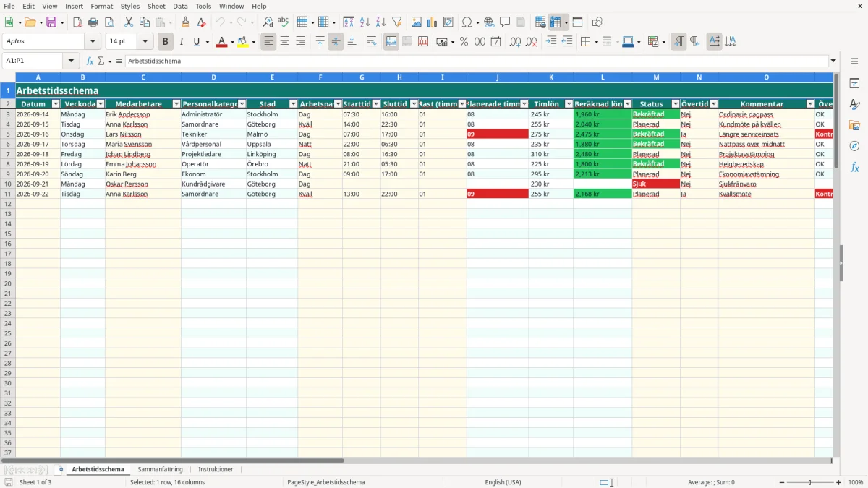Open Datum column filter dropdown
This screenshot has height=488, width=868.
(x=56, y=104)
